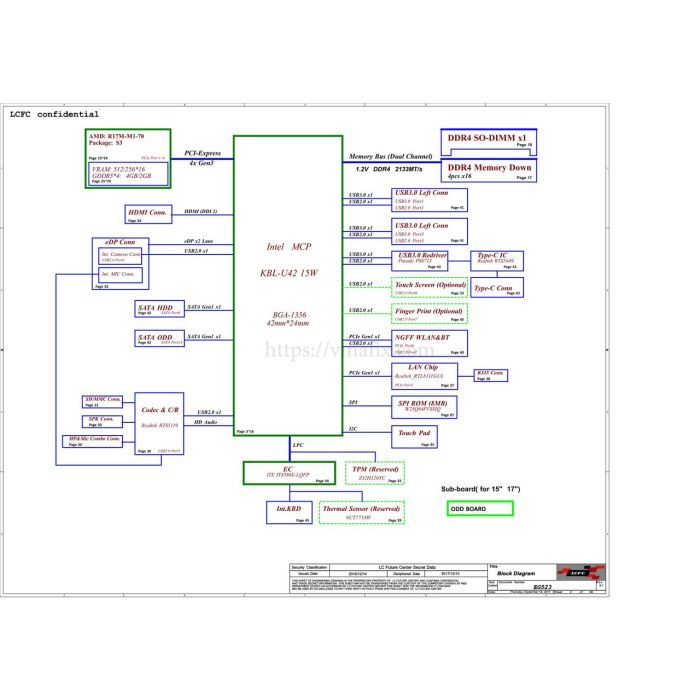Select the NGFF WLAN&BT block

click(429, 343)
